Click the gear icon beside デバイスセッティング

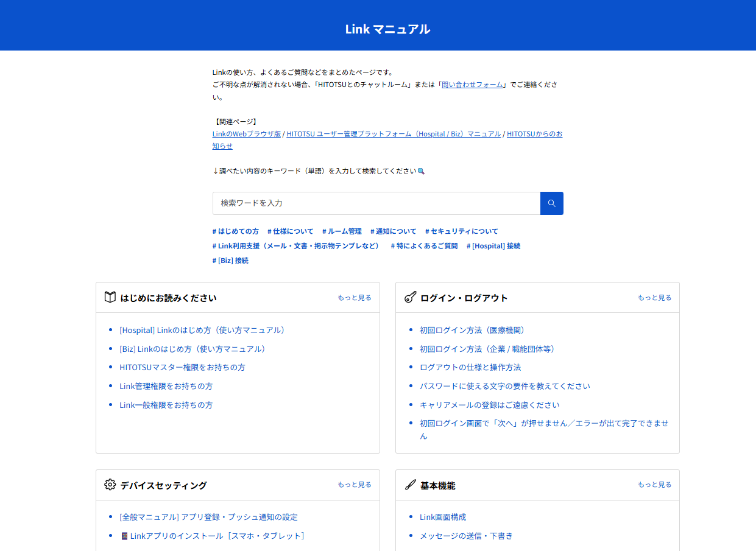[x=110, y=484]
